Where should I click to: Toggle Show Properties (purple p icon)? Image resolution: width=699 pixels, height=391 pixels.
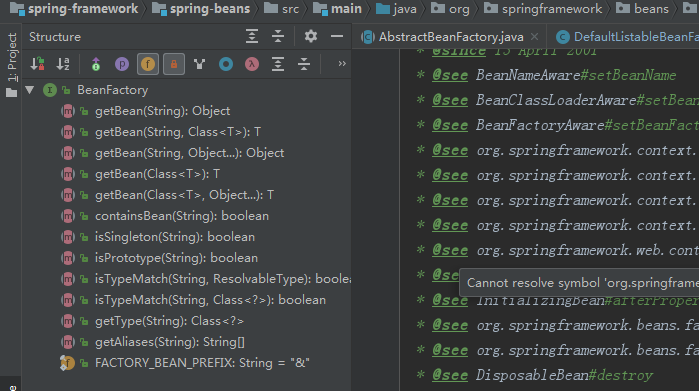point(122,64)
